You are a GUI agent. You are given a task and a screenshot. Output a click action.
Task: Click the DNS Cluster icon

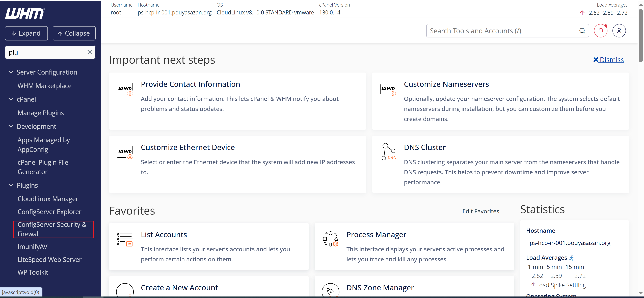pos(388,152)
